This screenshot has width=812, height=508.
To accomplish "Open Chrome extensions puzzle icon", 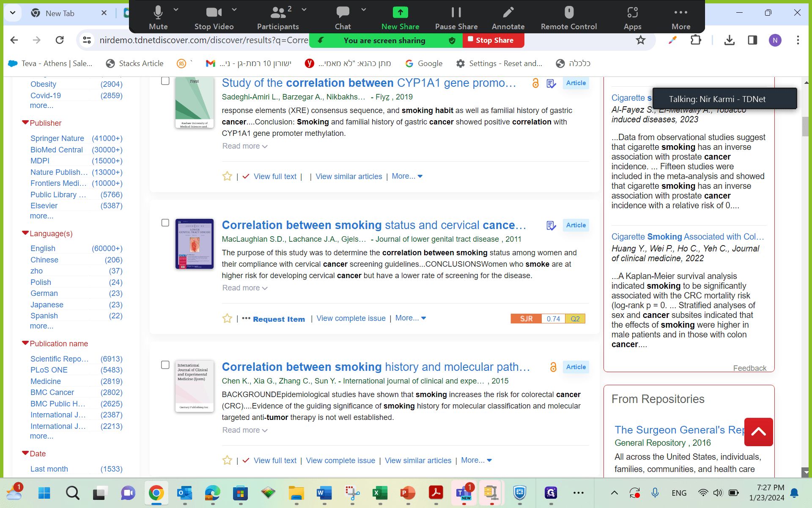I will coord(695,40).
